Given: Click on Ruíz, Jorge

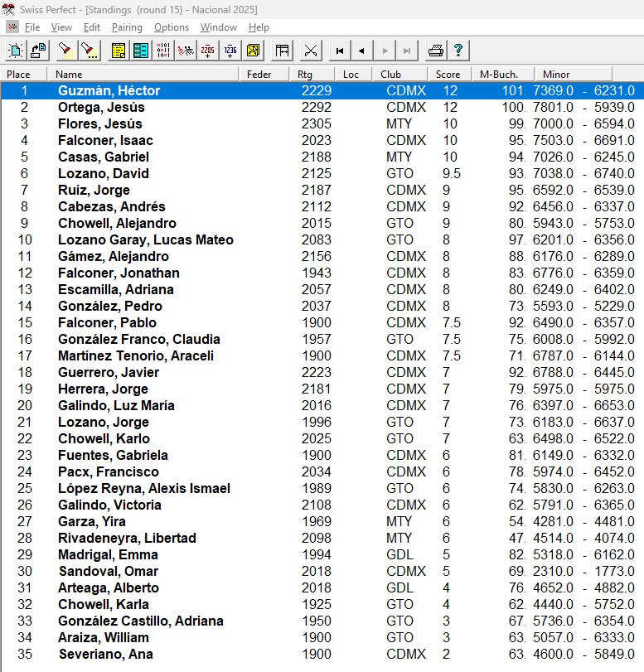Looking at the screenshot, I should tap(94, 191).
